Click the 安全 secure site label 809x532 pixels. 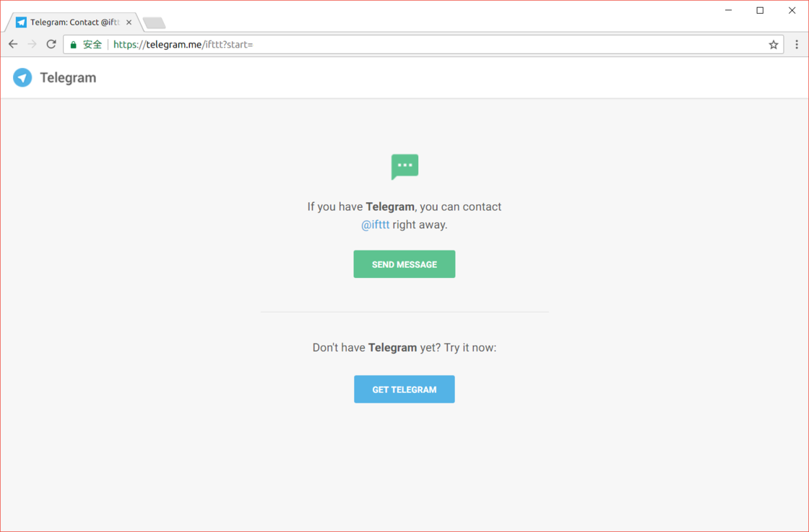pyautogui.click(x=92, y=45)
